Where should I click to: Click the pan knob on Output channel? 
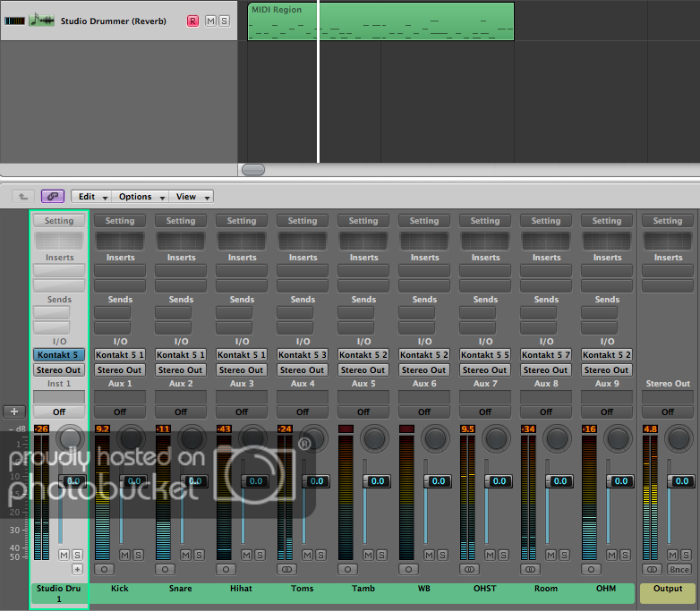point(679,438)
